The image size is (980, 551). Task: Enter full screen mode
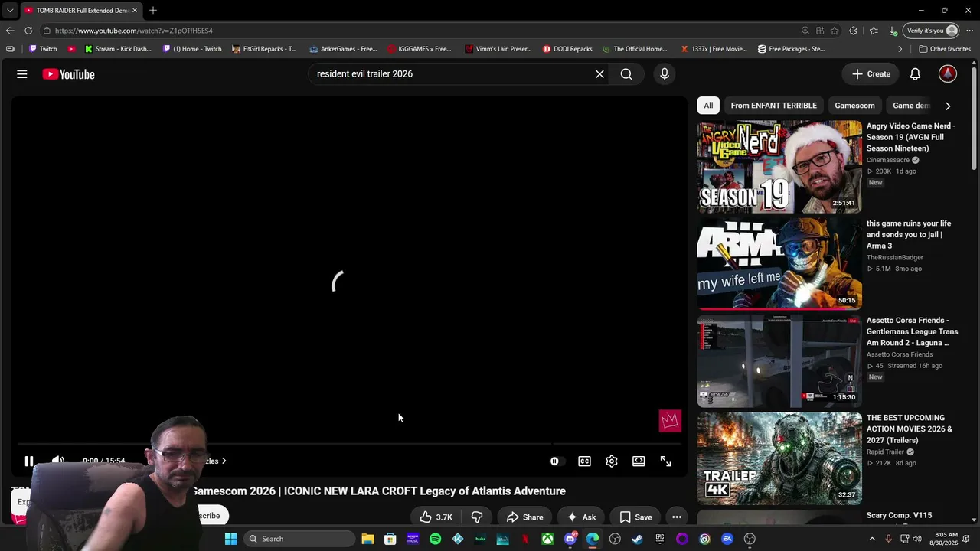(665, 461)
